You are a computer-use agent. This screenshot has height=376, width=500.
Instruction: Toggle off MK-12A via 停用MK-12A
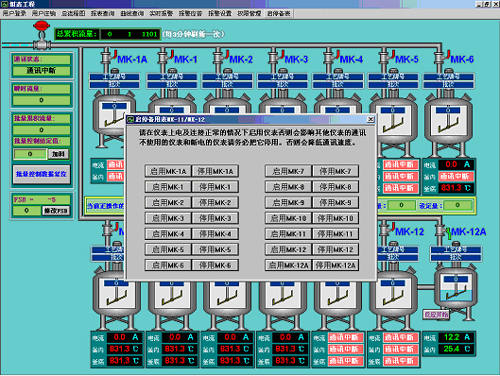[335, 265]
